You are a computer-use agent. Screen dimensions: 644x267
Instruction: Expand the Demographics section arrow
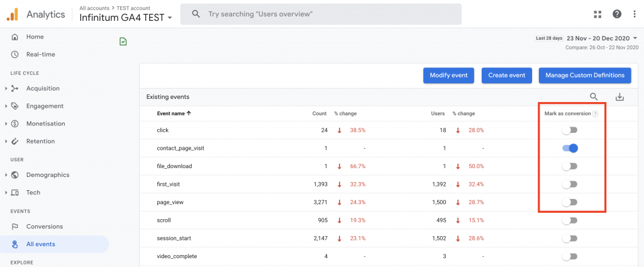pos(6,175)
